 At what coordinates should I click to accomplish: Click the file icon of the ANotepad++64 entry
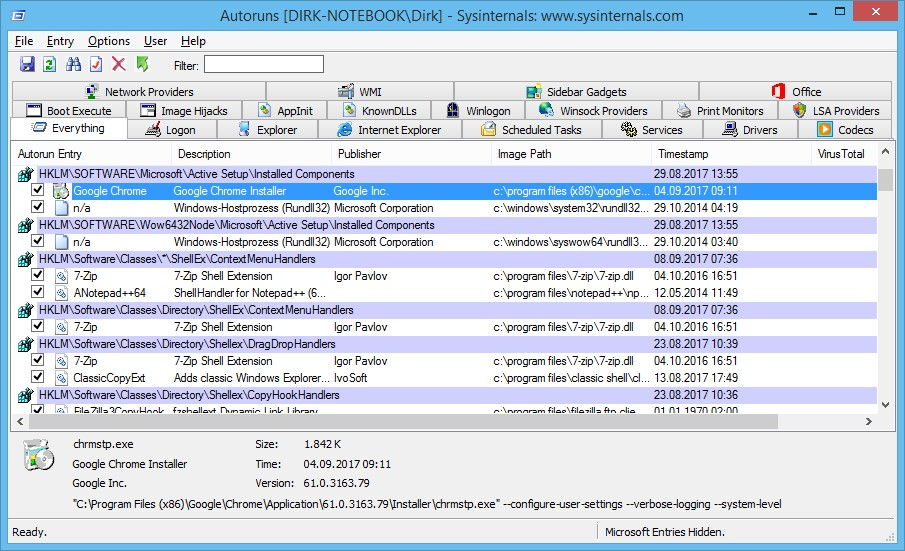coord(61,293)
